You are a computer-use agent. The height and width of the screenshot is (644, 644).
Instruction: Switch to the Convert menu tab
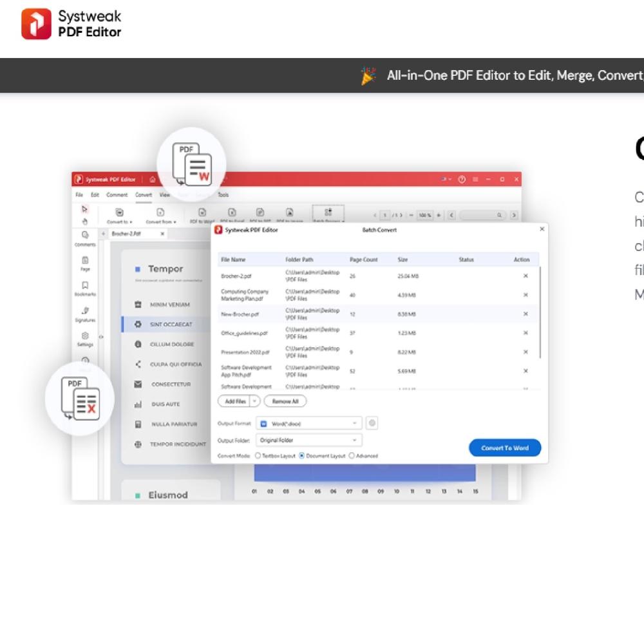pyautogui.click(x=144, y=194)
